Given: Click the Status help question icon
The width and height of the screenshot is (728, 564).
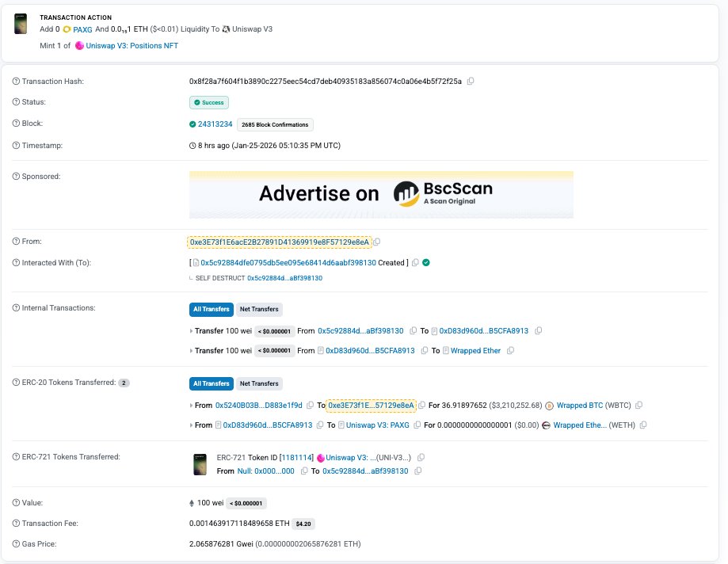Looking at the screenshot, I should coord(17,102).
